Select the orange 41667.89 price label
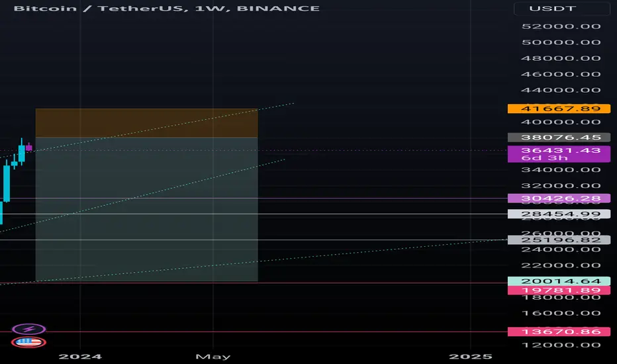This screenshot has width=617, height=364. pyautogui.click(x=555, y=108)
